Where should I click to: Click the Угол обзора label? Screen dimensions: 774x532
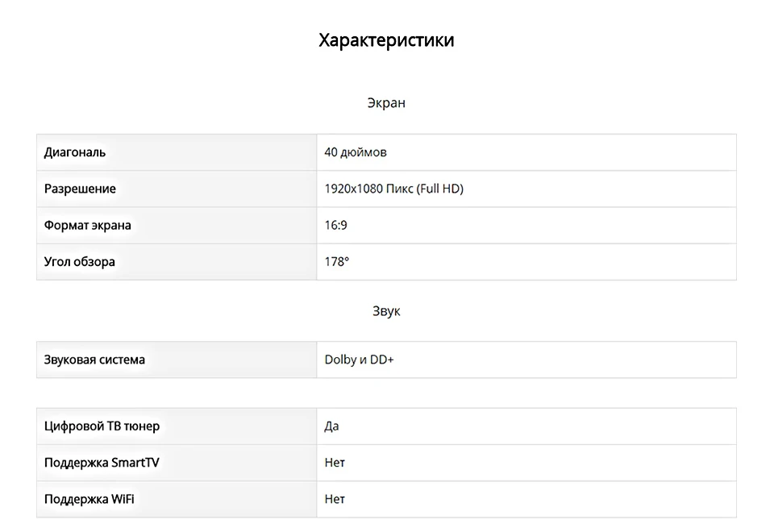(x=80, y=261)
